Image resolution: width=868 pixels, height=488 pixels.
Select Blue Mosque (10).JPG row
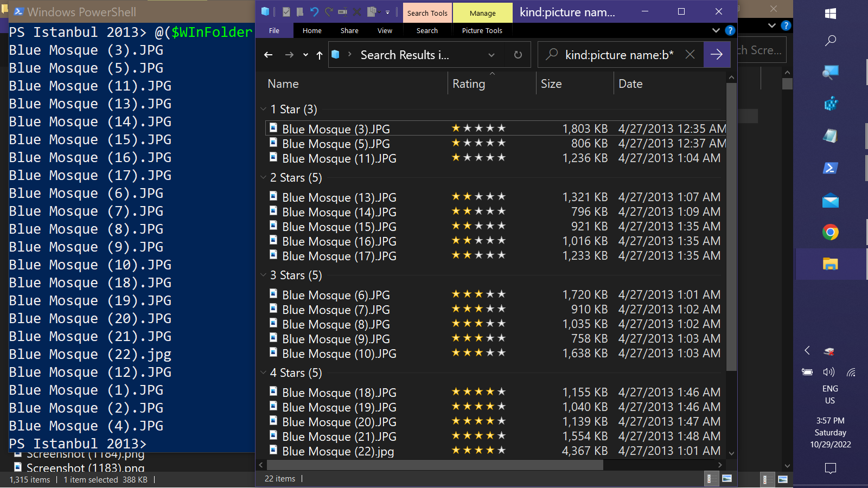495,353
